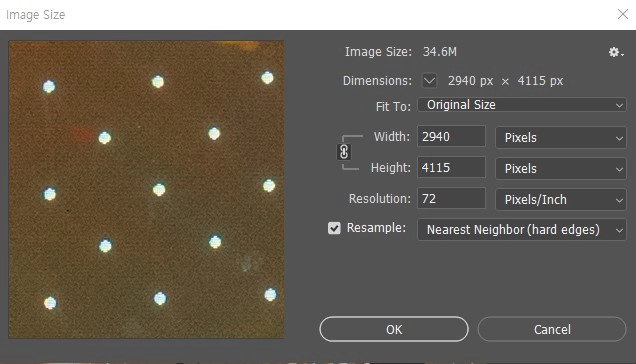
Task: Open the Height units dropdown
Action: point(561,168)
